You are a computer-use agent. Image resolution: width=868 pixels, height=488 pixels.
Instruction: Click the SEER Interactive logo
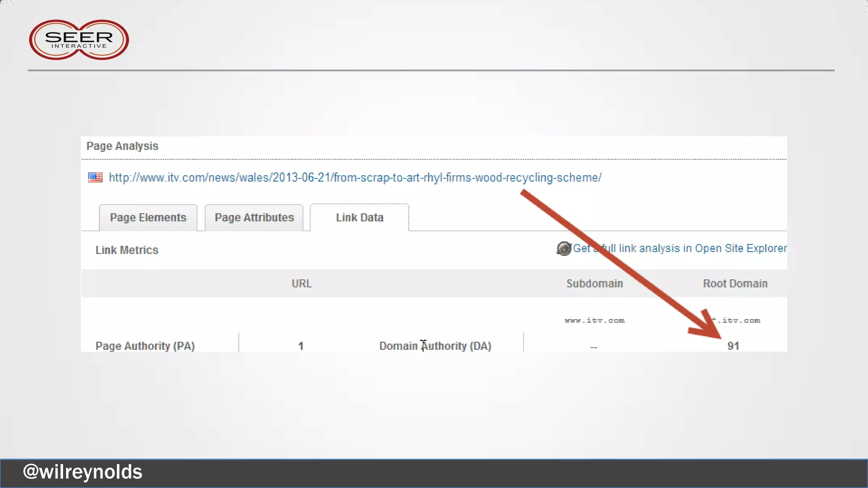[79, 40]
